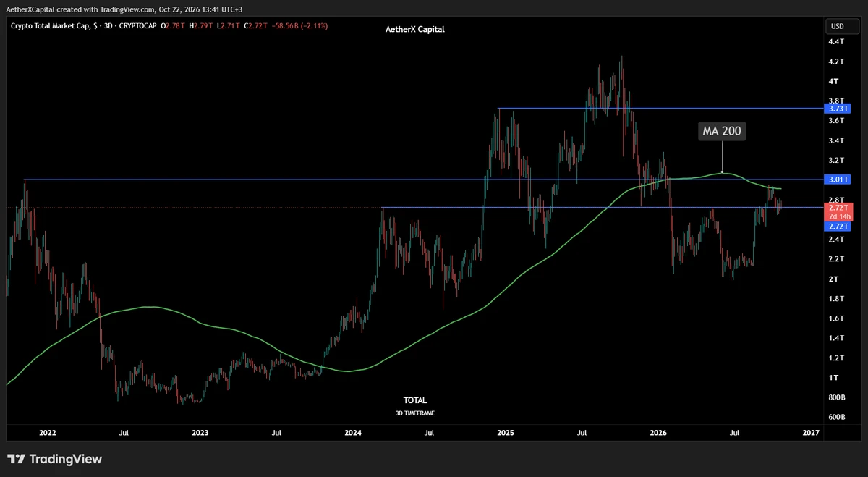This screenshot has height=477, width=868.
Task: Click the 3.4T price axis label
Action: coord(835,140)
